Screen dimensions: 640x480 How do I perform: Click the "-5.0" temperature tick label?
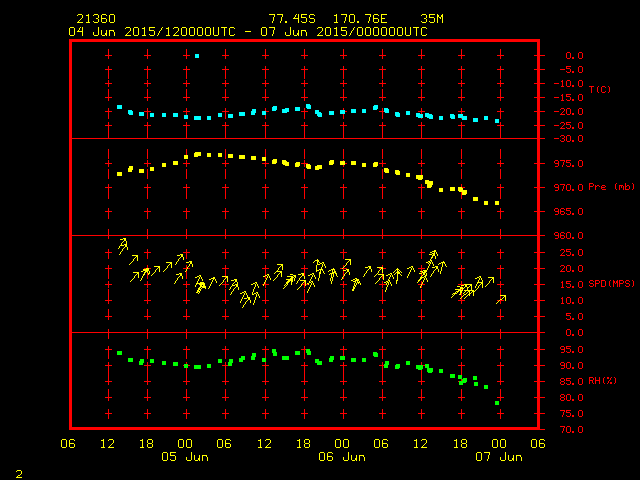pyautogui.click(x=571, y=70)
